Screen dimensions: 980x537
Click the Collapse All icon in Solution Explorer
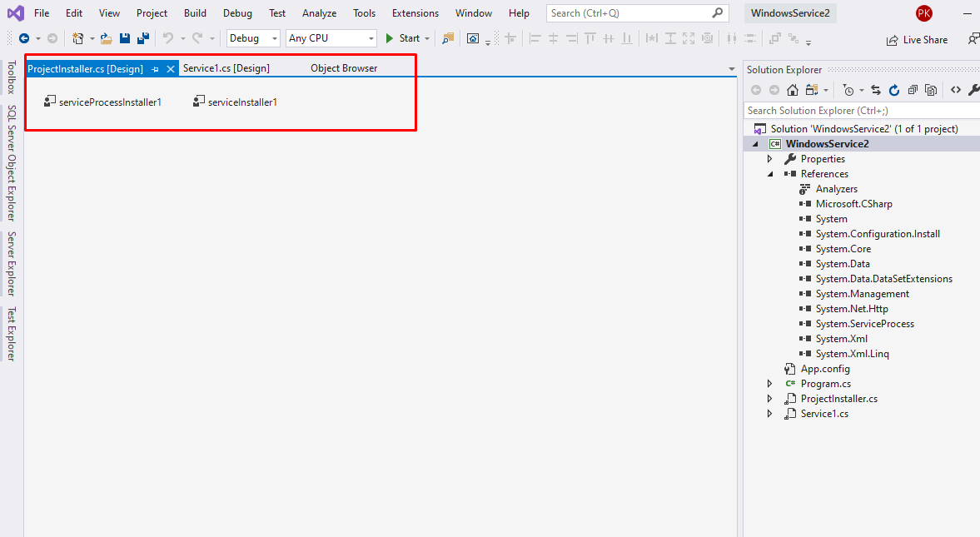tap(913, 89)
